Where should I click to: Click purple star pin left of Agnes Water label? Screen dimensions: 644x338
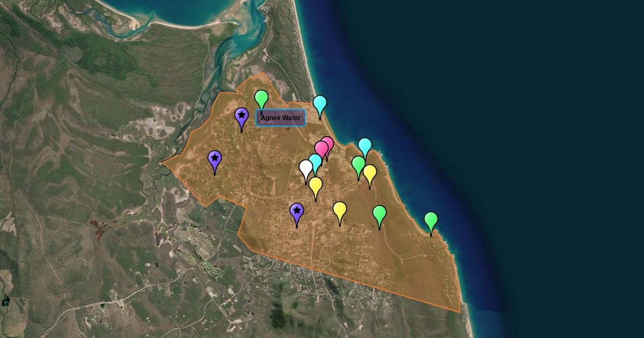pyautogui.click(x=241, y=116)
